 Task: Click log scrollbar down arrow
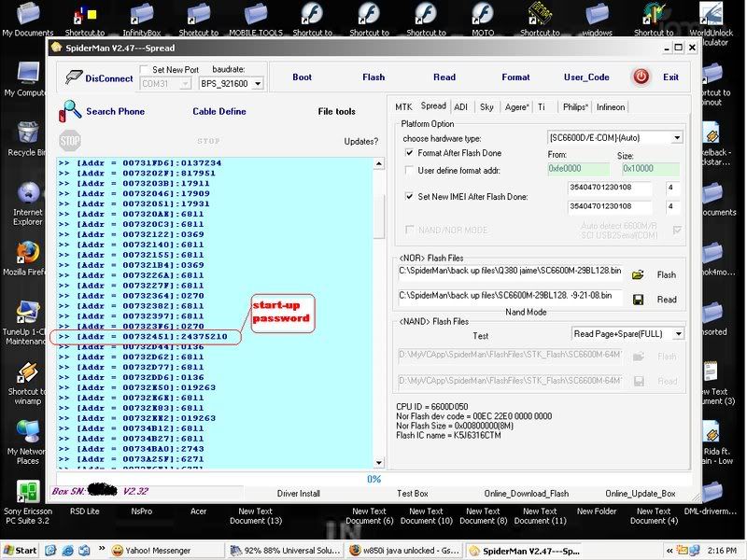coord(379,462)
